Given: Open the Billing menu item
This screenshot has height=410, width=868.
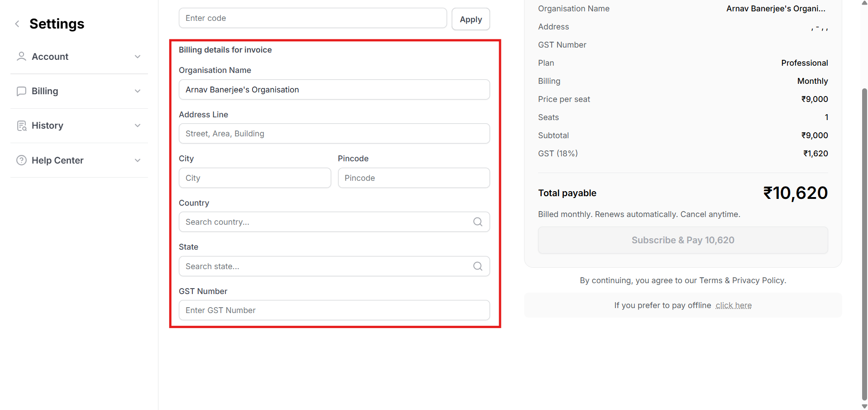Looking at the screenshot, I should [45, 91].
